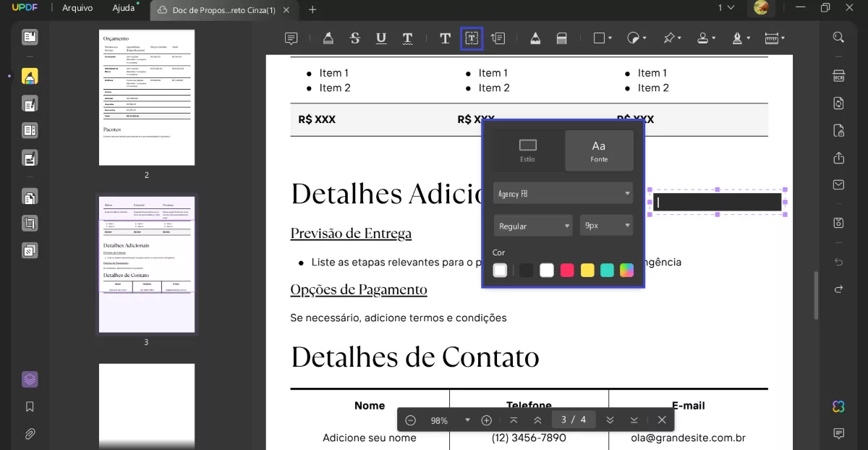Viewport: 868px width, 450px height.
Task: Click the colorful AI assistant icon
Action: click(838, 407)
